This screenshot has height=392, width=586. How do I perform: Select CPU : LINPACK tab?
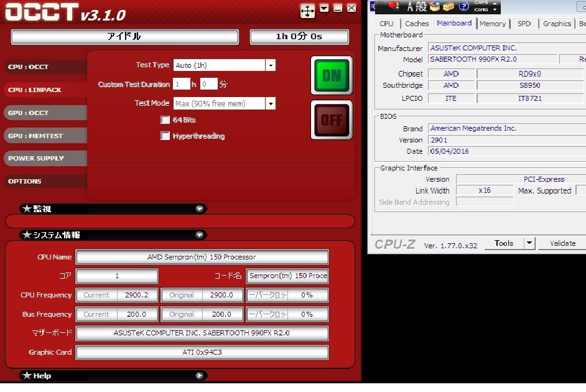coord(45,90)
